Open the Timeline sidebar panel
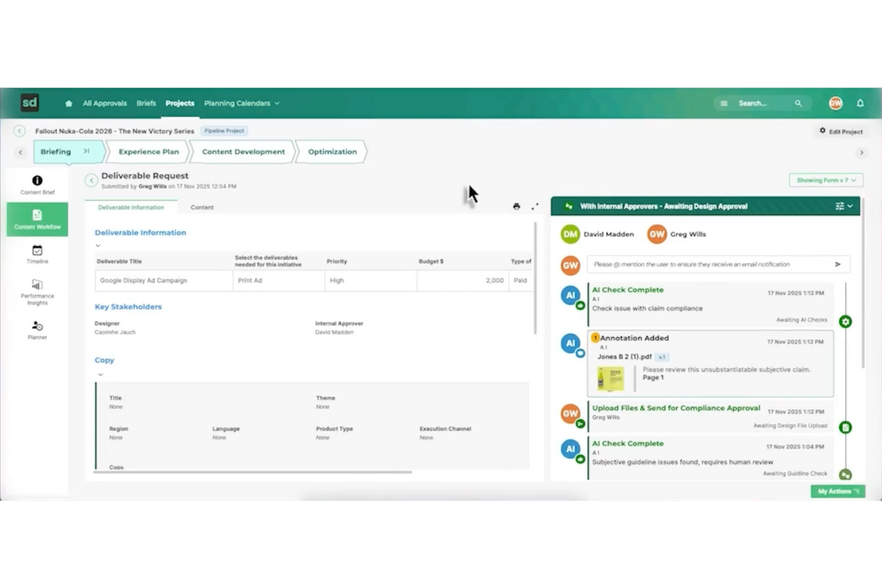 37,254
